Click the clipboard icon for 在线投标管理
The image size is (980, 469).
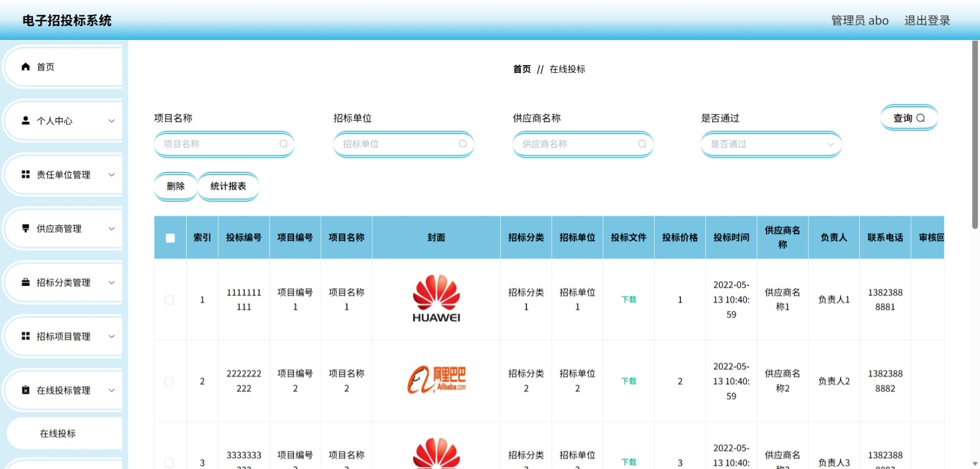(26, 390)
